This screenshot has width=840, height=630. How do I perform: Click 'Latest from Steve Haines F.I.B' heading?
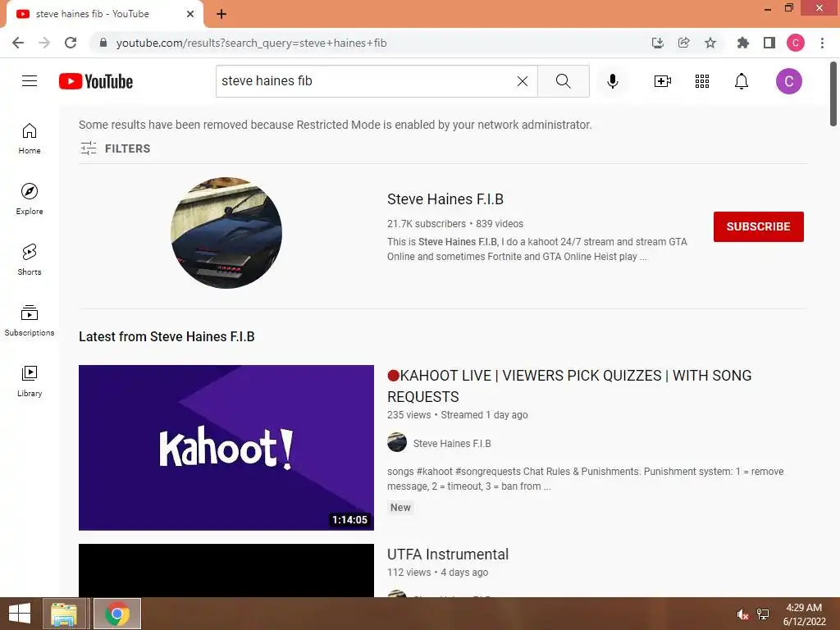tap(167, 336)
